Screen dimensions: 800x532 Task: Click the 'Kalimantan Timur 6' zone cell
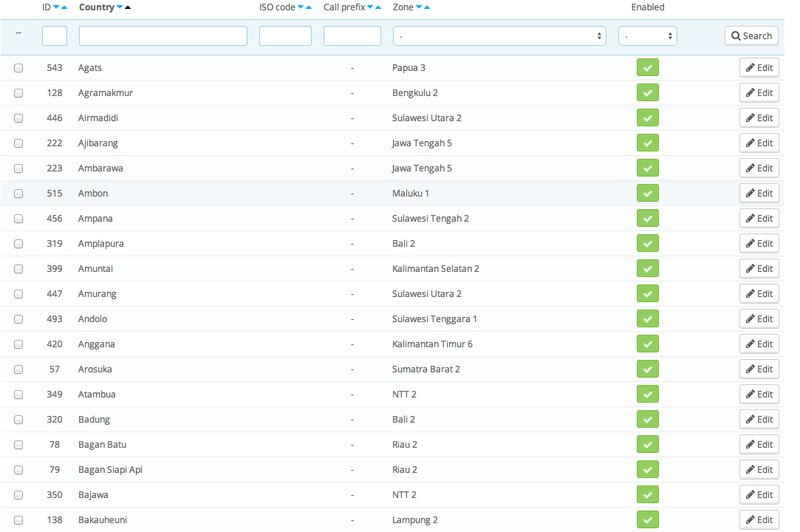coord(432,344)
